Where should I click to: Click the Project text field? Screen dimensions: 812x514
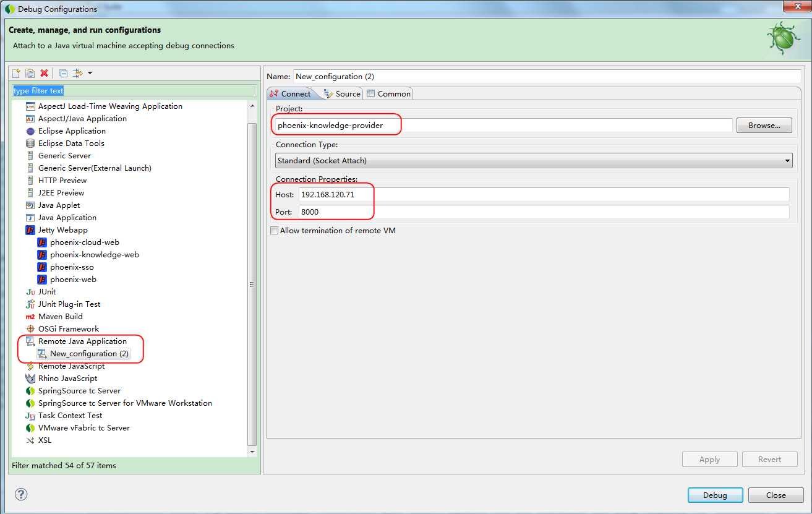504,126
